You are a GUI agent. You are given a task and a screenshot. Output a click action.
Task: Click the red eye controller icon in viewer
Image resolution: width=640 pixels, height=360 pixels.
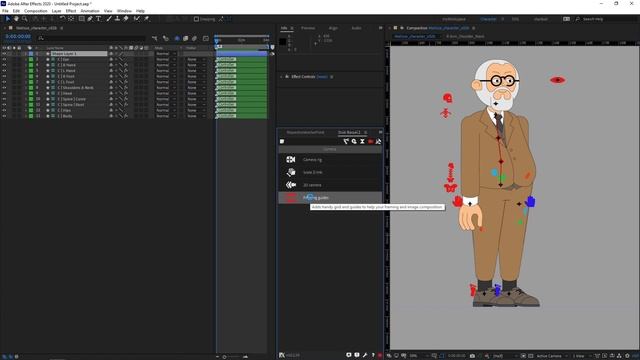click(558, 80)
